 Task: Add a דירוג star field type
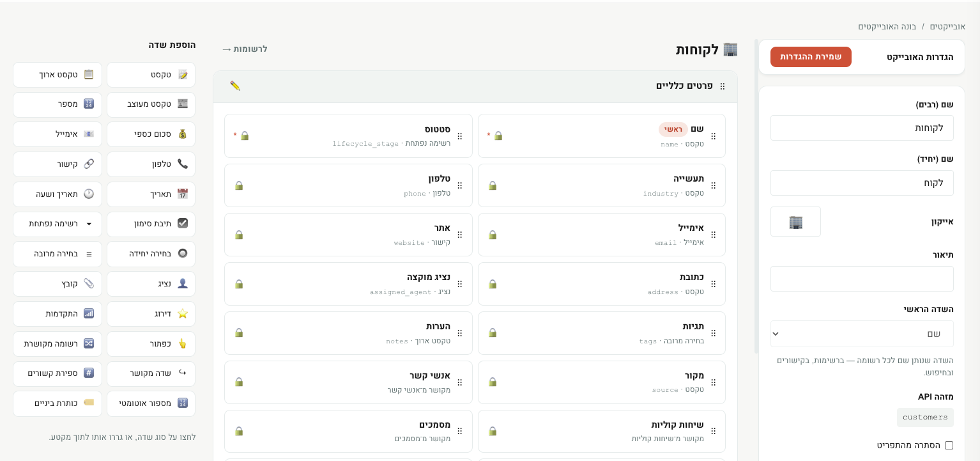tap(151, 314)
